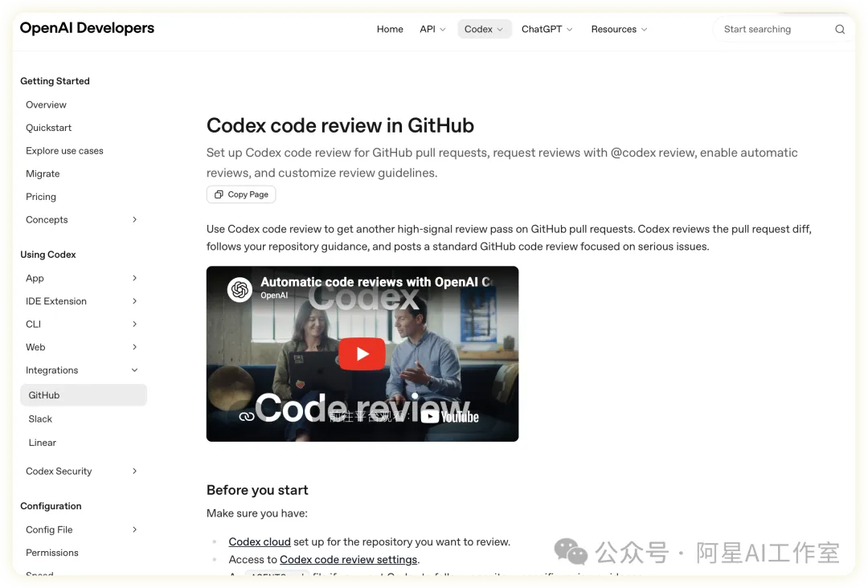Viewport: 868px width, 588px height.
Task: Focus the Start searching input field
Action: 784,29
